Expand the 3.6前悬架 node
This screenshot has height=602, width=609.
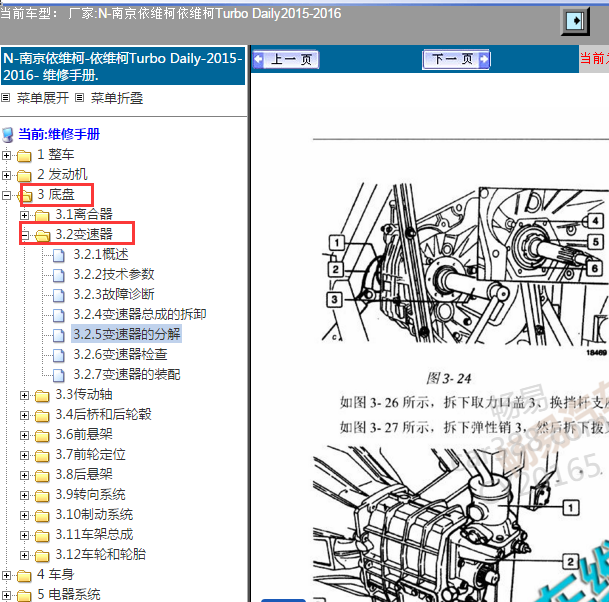24,435
